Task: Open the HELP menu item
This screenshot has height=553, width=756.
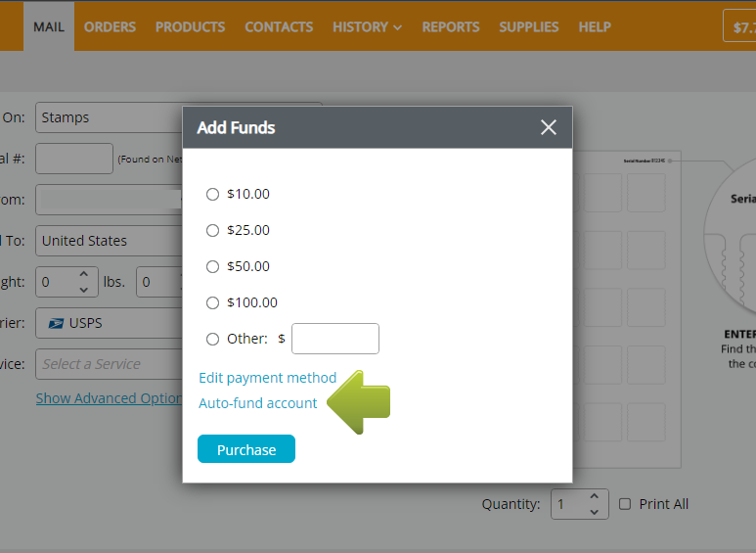Action: point(595,26)
